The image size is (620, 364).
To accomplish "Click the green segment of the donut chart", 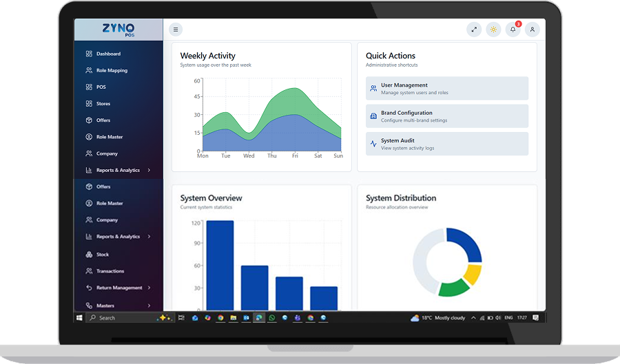I will 454,288.
